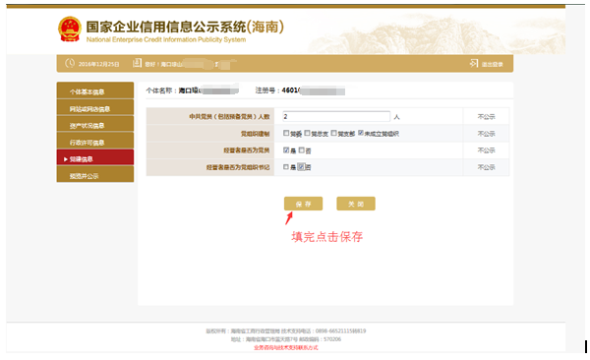Log out via 退出登录 link
This screenshot has height=360, width=590.
click(x=492, y=64)
